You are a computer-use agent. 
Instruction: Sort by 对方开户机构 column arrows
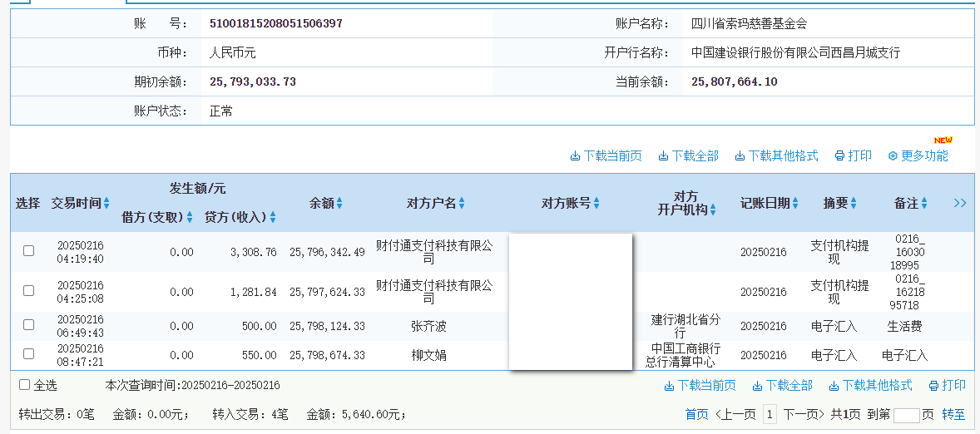pyautogui.click(x=712, y=210)
